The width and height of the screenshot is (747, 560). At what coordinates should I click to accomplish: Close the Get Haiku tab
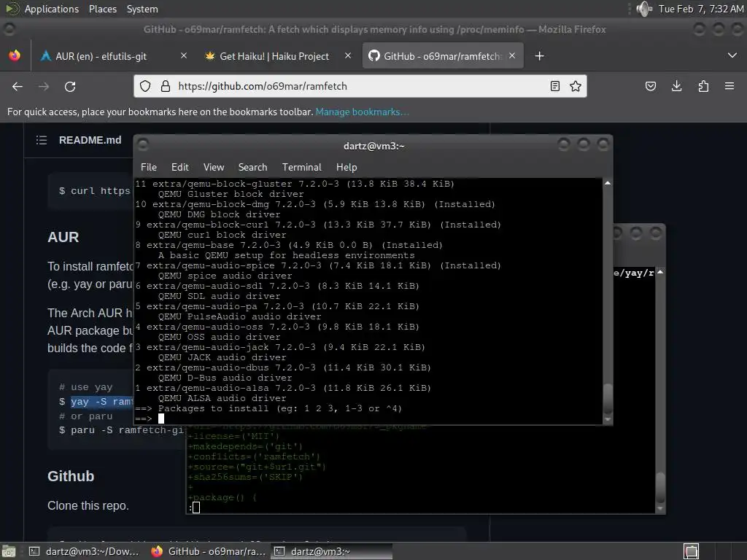(348, 55)
